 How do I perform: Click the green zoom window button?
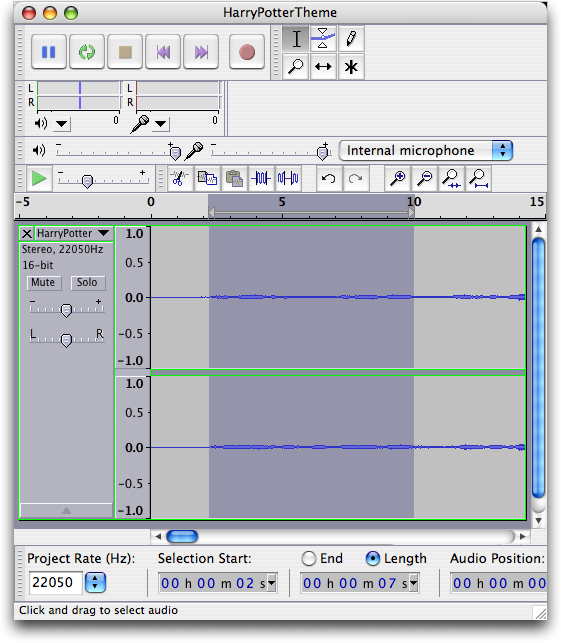(71, 13)
